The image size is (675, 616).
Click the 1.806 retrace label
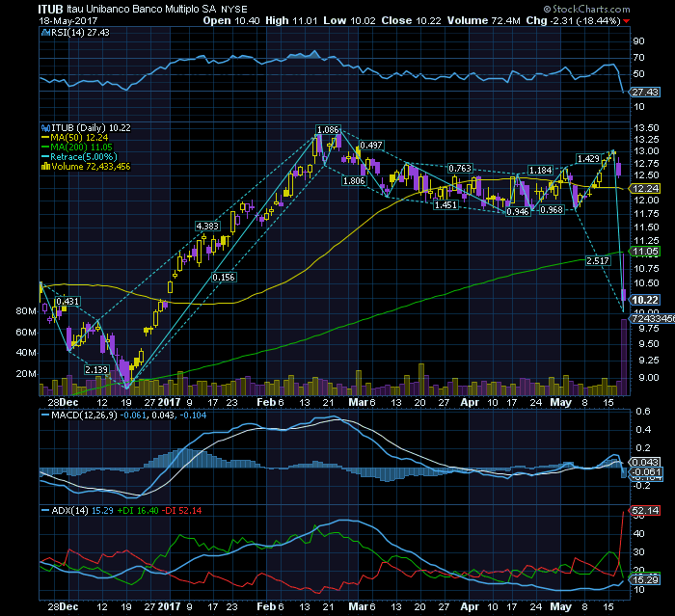pos(354,181)
